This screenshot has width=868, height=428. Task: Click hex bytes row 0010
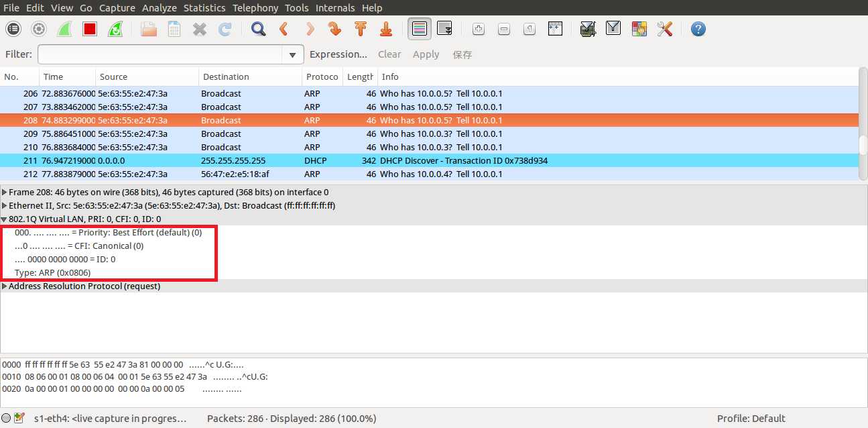[135, 376]
